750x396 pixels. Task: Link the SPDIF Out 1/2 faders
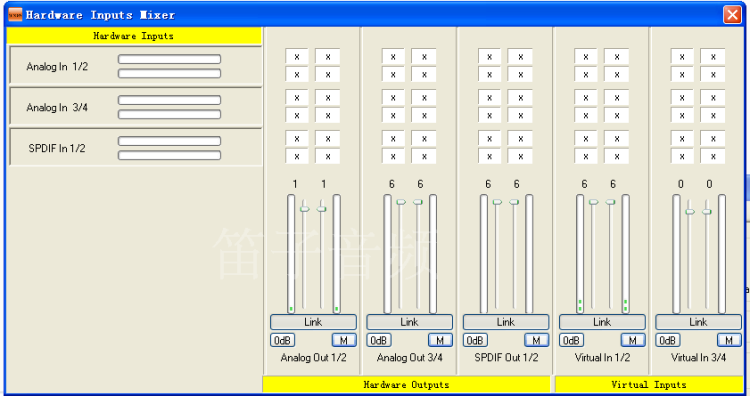[506, 322]
